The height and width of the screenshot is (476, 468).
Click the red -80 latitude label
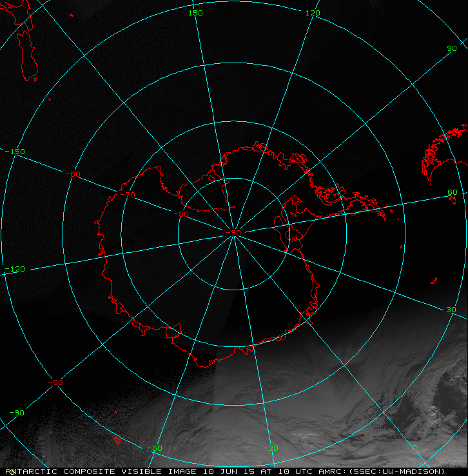coord(181,214)
